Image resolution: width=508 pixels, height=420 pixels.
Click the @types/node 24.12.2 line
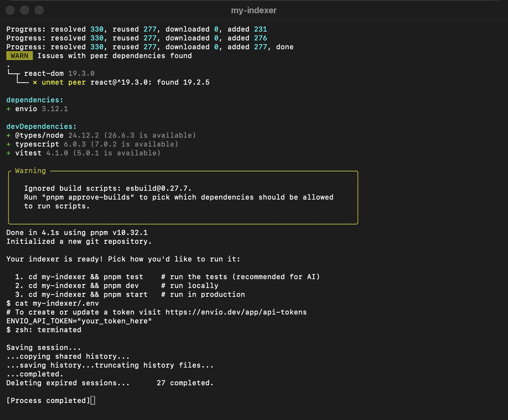pyautogui.click(x=101, y=135)
